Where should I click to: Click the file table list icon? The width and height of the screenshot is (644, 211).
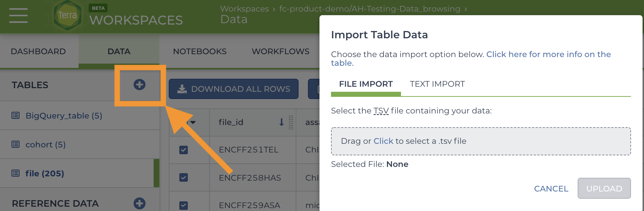(x=16, y=173)
